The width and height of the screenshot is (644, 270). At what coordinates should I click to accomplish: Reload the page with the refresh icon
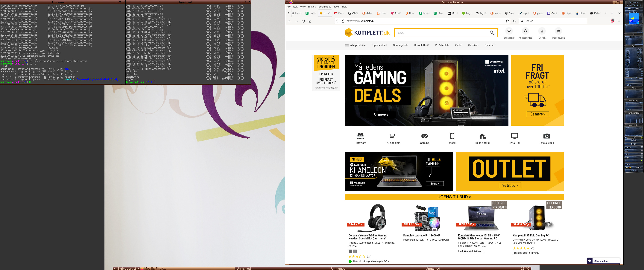point(303,21)
